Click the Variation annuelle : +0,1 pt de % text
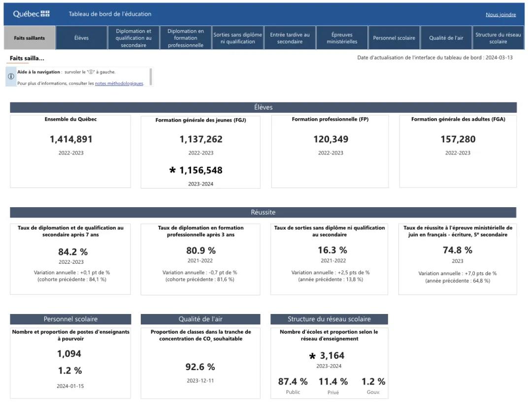The image size is (532, 408). (x=72, y=273)
